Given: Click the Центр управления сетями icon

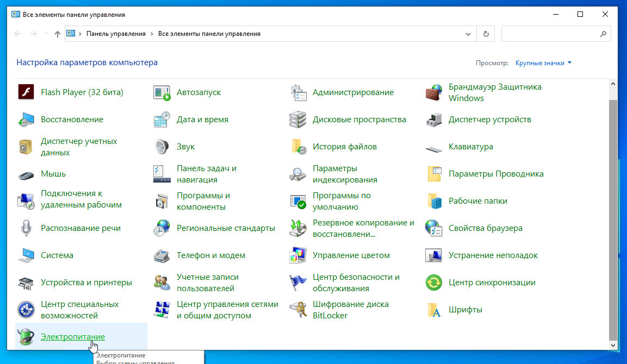Looking at the screenshot, I should [162, 310].
